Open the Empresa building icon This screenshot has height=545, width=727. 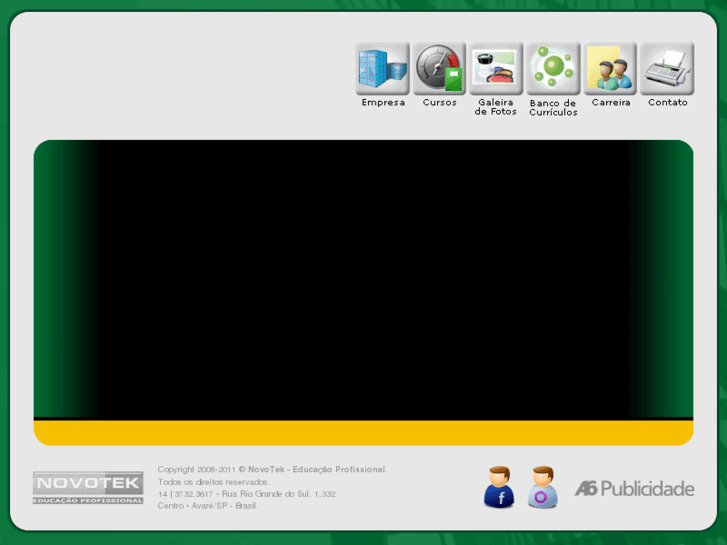(x=383, y=69)
